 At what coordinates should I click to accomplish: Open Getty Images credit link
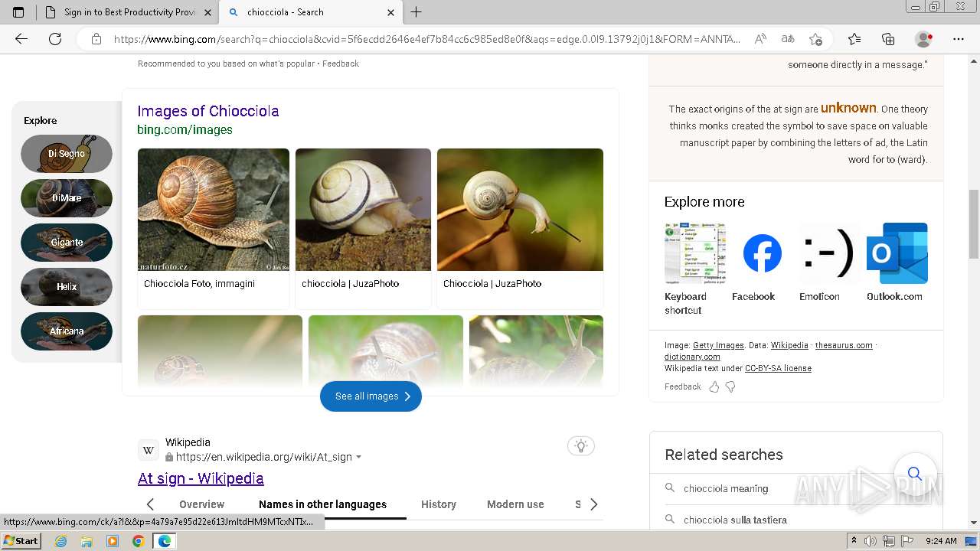(x=718, y=346)
